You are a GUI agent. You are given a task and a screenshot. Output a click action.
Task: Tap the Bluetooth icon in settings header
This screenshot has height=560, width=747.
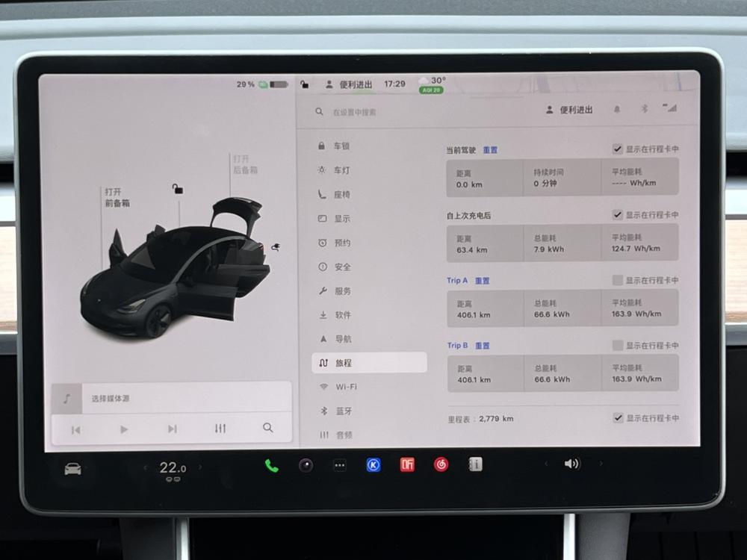(x=644, y=109)
